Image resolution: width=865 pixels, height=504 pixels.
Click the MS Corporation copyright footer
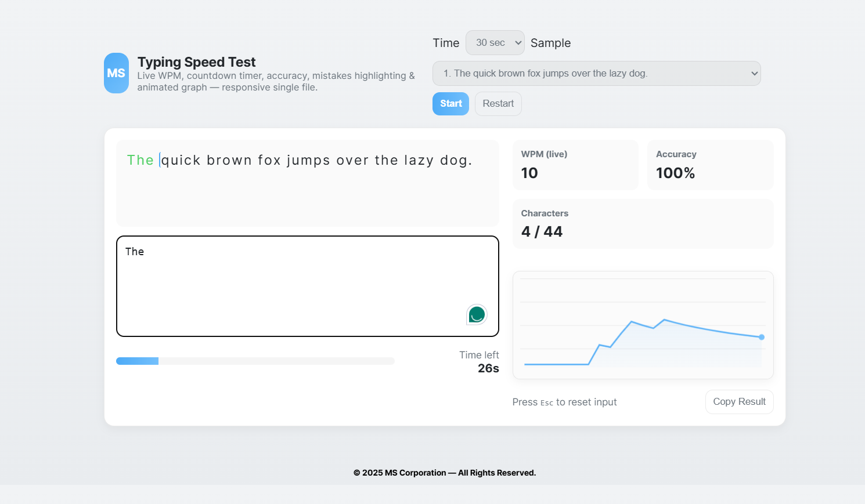[x=444, y=473]
